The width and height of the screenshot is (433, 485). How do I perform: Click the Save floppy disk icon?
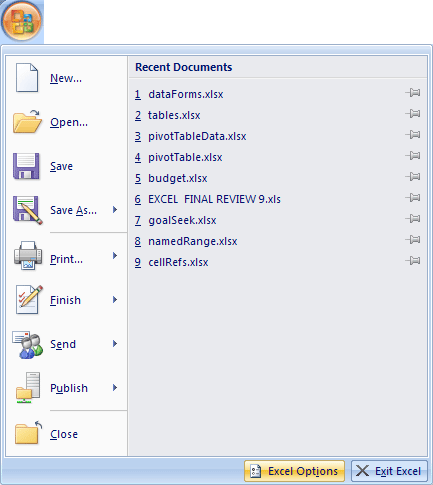26,166
